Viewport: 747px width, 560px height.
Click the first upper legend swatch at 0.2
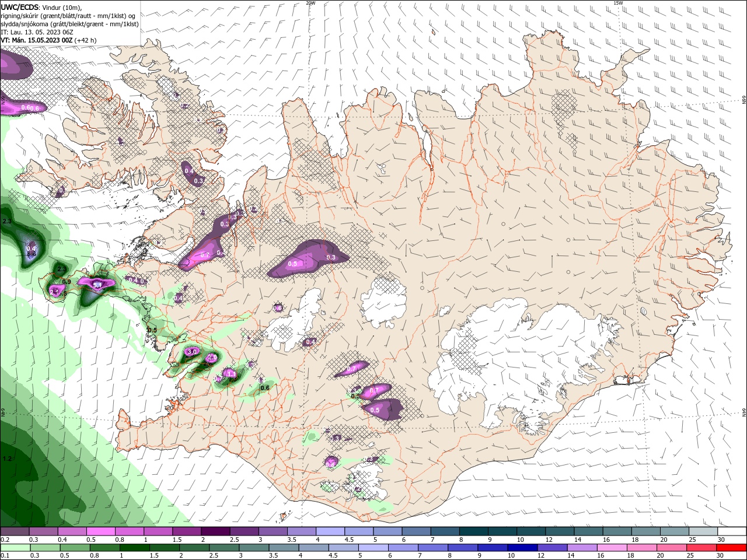[x=15, y=531]
